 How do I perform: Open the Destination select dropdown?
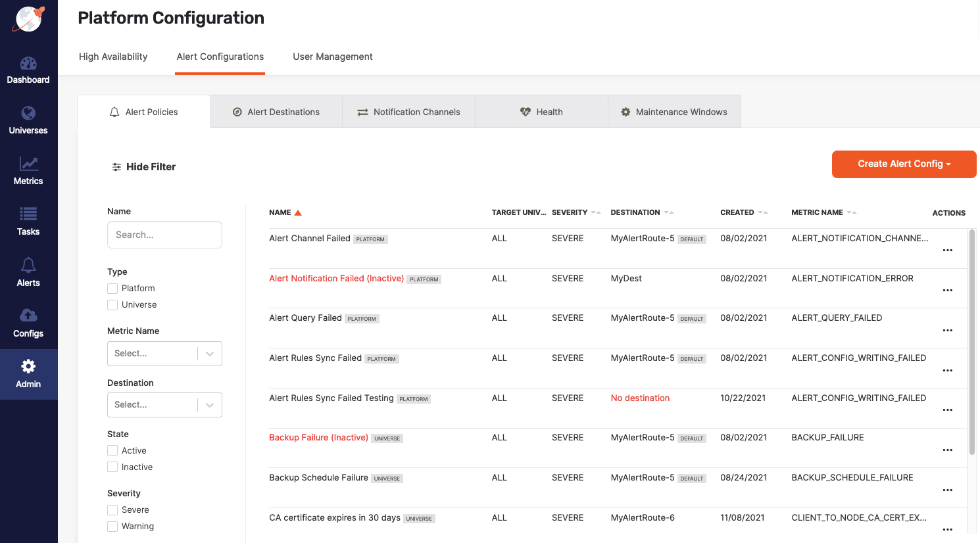coord(164,405)
